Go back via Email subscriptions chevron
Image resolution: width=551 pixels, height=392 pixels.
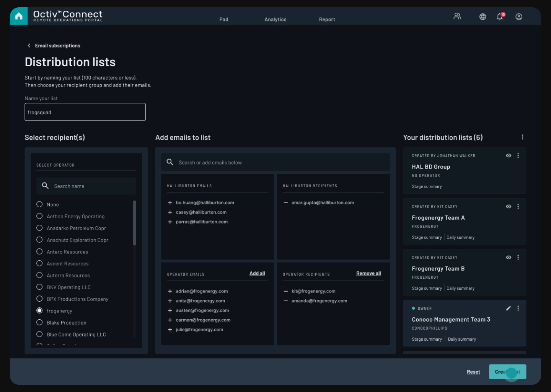click(29, 46)
